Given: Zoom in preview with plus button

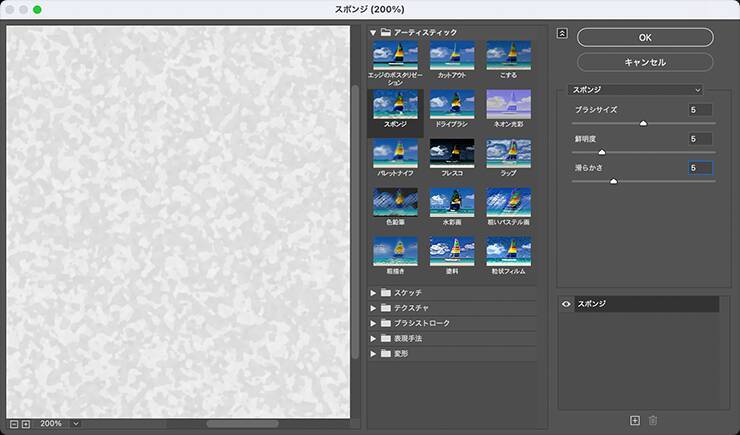Looking at the screenshot, I should [x=26, y=424].
